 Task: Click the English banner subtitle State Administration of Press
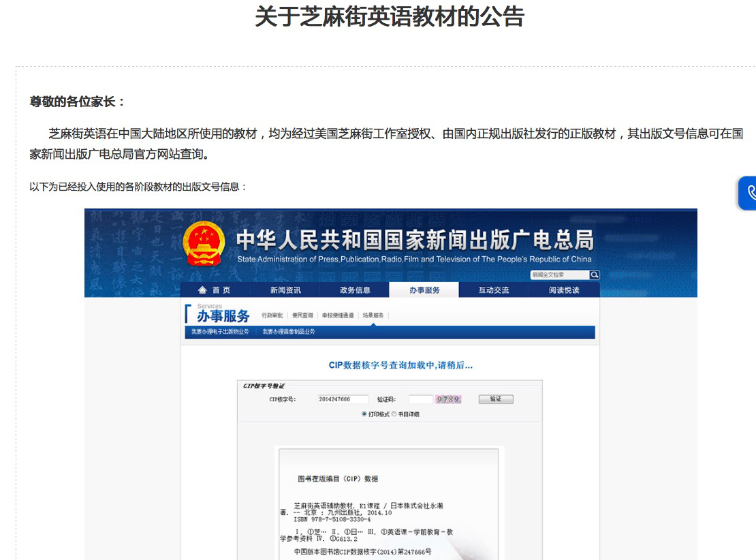[x=414, y=259]
